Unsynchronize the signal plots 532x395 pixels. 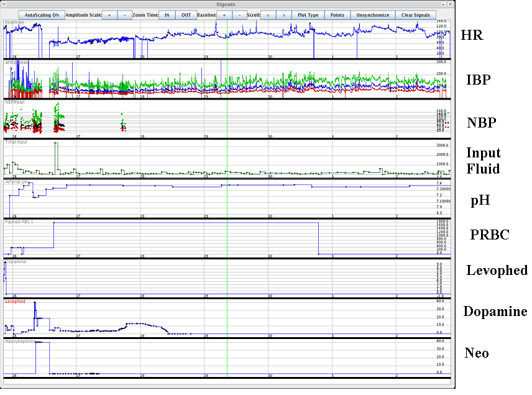pyautogui.click(x=374, y=14)
